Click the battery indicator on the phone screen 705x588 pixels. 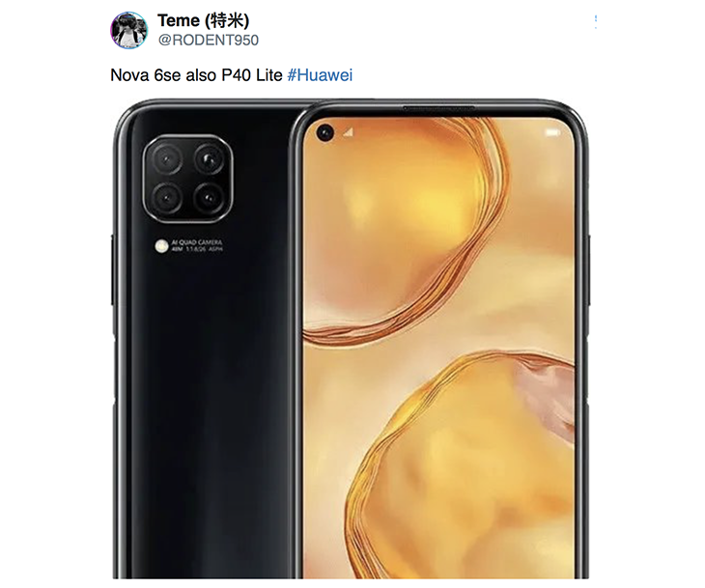point(553,132)
